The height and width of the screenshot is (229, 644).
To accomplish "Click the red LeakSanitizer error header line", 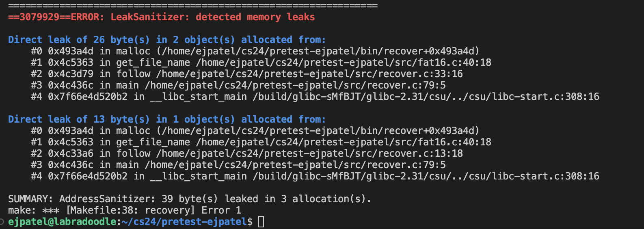I will click(161, 17).
